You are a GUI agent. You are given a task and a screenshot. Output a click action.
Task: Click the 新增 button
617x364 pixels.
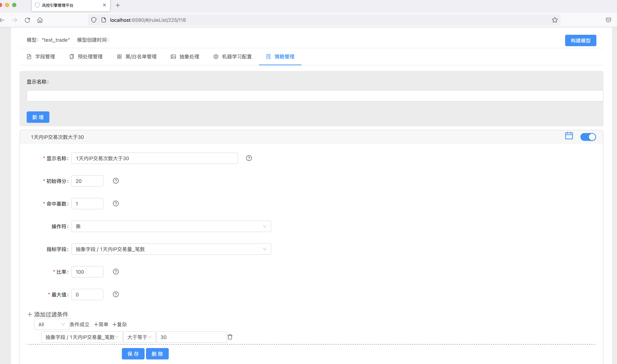click(38, 117)
